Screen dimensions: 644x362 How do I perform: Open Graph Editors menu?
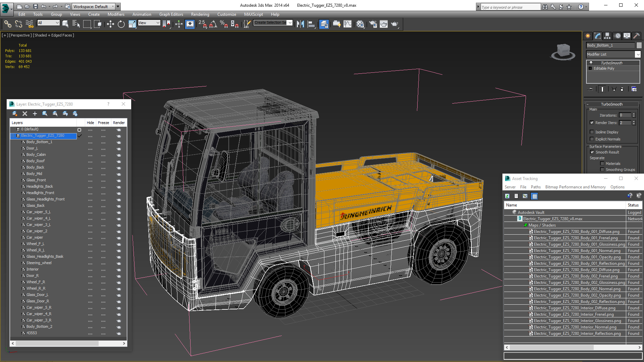click(171, 14)
